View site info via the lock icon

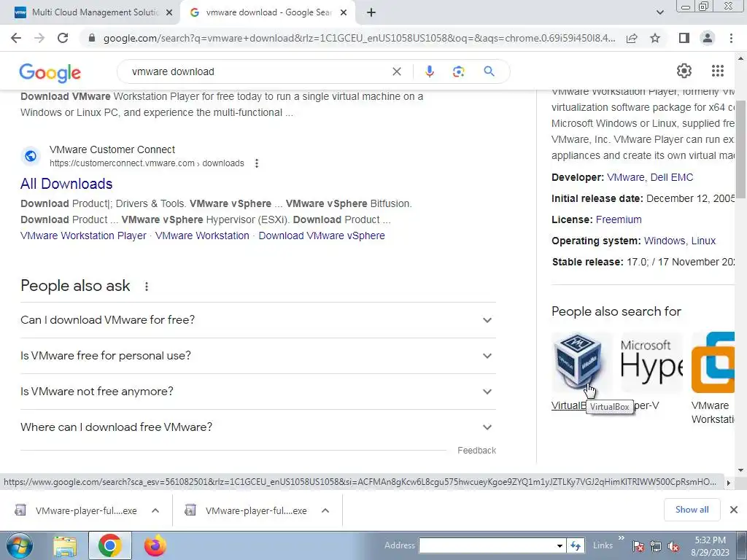tap(92, 38)
